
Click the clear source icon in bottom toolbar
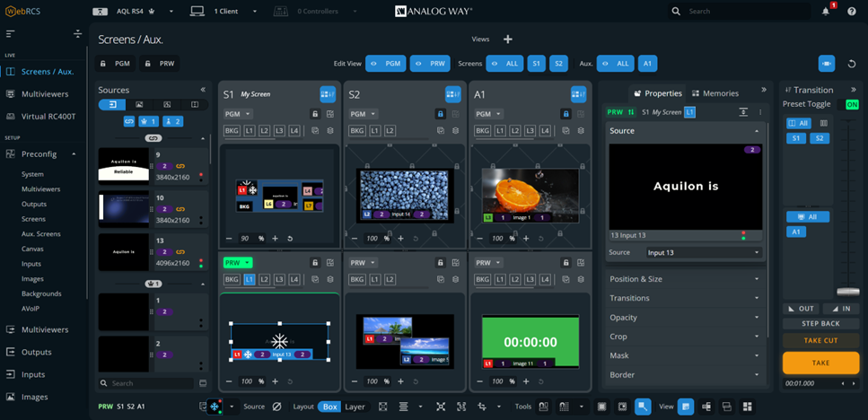pyautogui.click(x=276, y=407)
